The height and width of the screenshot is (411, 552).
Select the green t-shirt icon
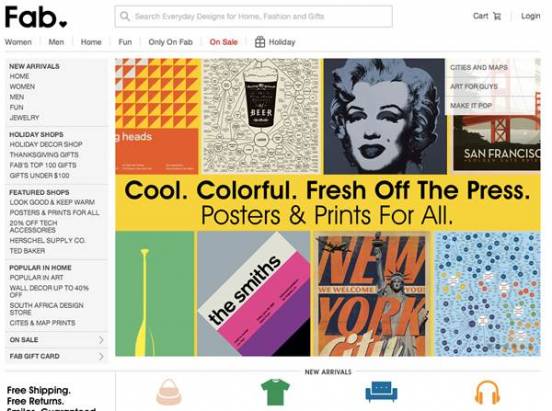(x=275, y=392)
